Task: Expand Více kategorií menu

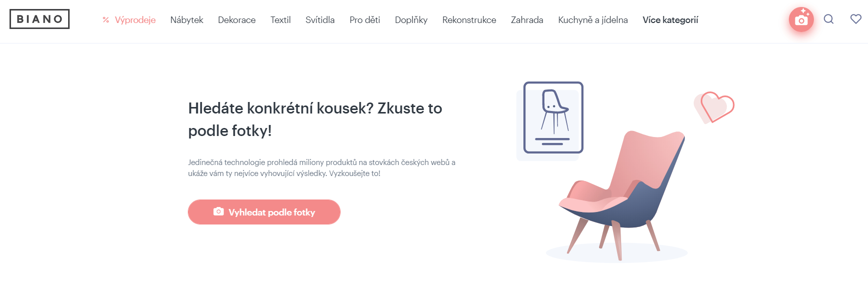Action: tap(670, 20)
